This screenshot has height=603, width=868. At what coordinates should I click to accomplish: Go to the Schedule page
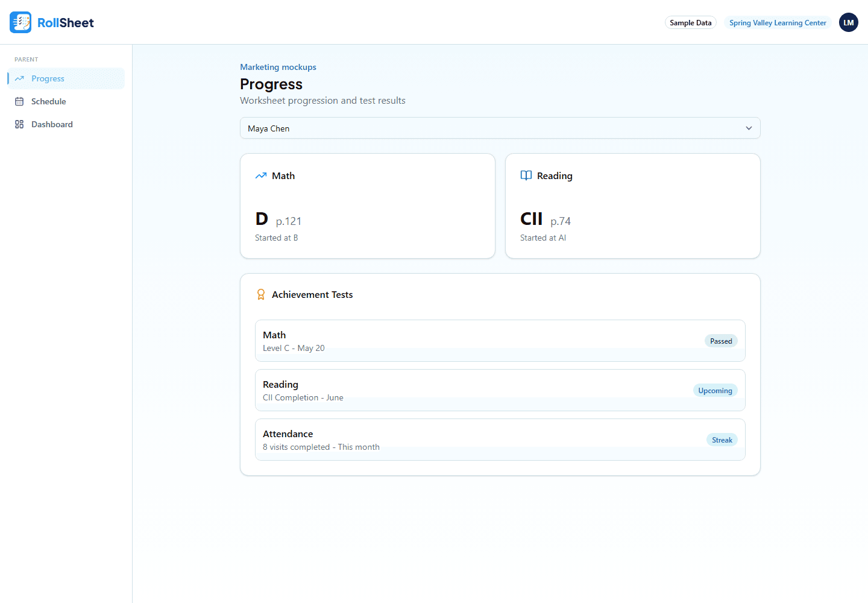[66, 101]
